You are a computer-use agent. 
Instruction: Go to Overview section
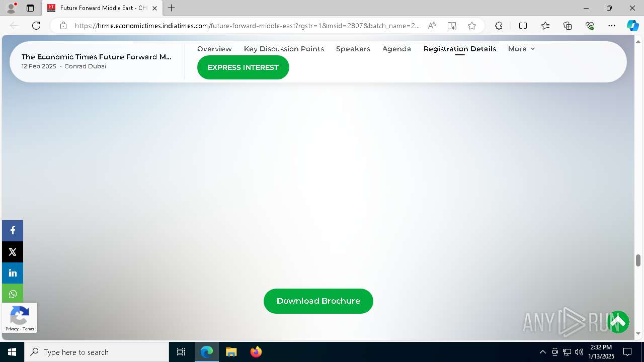[x=214, y=49]
